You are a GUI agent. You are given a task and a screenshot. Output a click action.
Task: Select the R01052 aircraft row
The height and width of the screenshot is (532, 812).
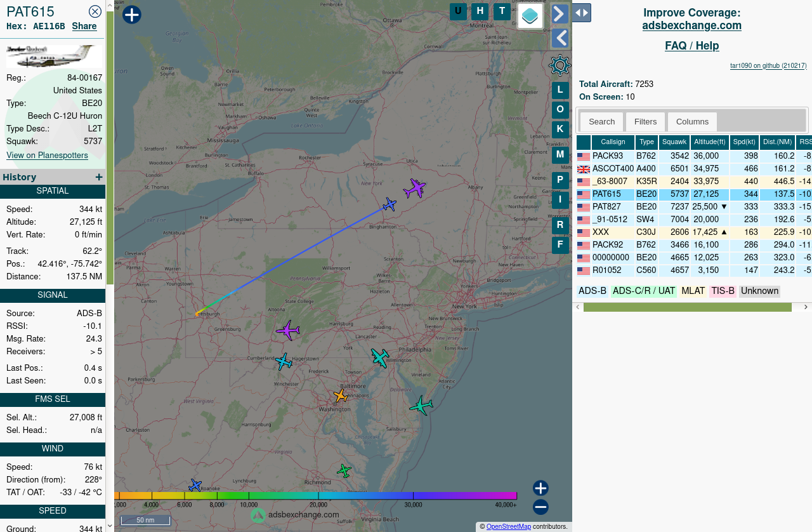tap(694, 270)
